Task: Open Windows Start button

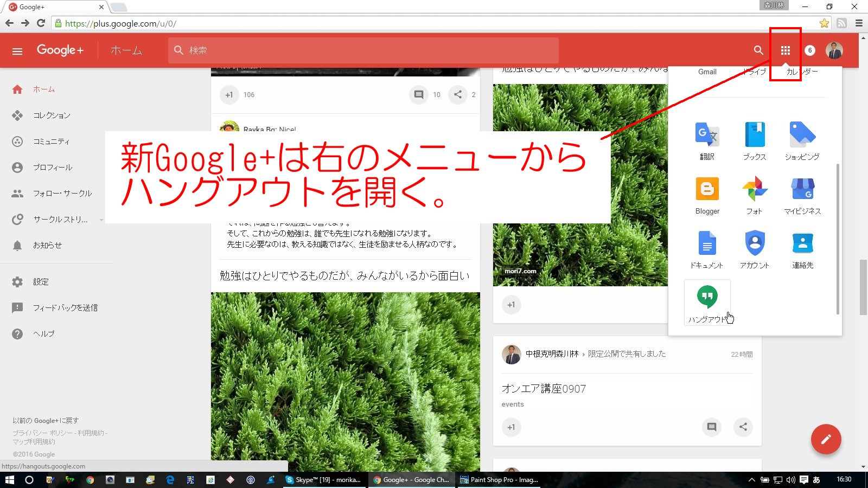Action: pyautogui.click(x=9, y=480)
